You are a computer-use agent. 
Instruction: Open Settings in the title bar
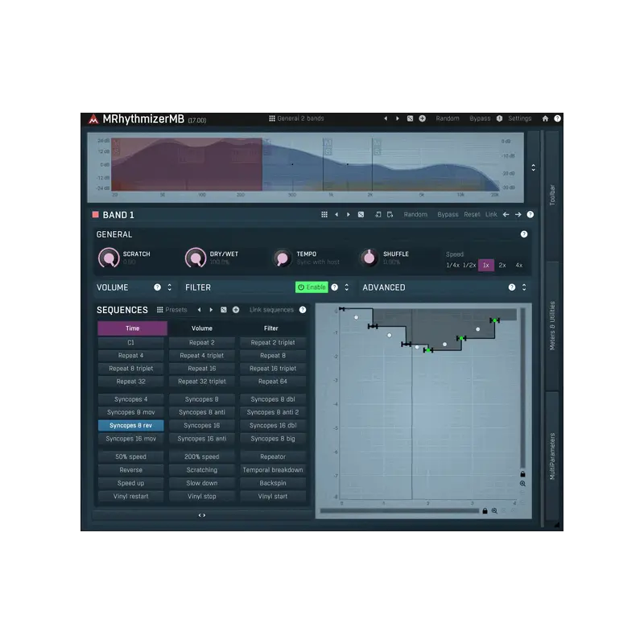point(519,118)
